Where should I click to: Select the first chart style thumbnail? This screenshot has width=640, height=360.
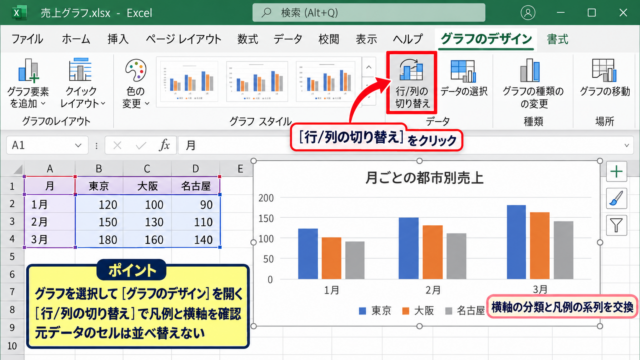pyautogui.click(x=188, y=82)
